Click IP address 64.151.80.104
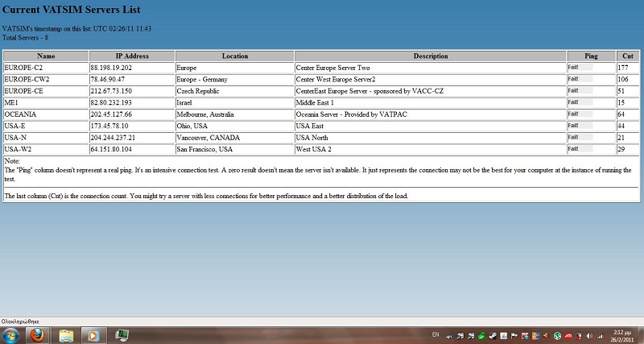 111,149
